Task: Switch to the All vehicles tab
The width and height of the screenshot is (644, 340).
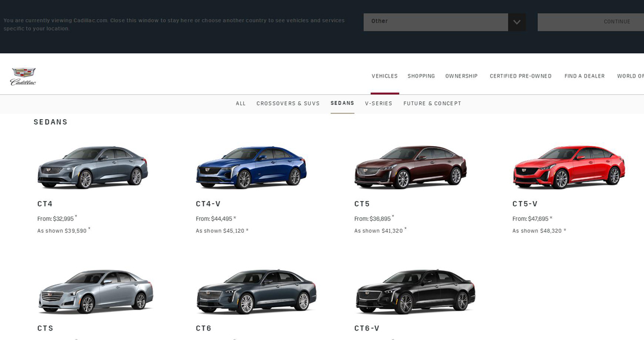Action: 240,104
